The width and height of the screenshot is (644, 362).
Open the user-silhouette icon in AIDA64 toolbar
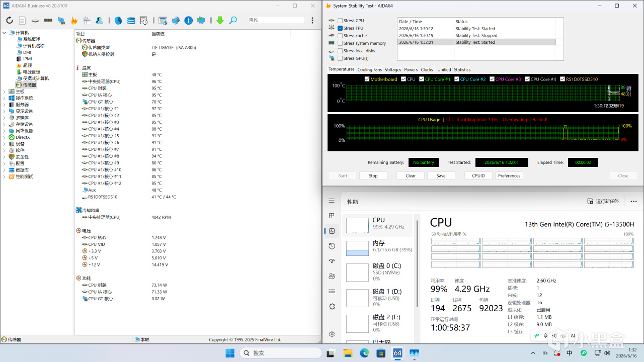click(100, 21)
